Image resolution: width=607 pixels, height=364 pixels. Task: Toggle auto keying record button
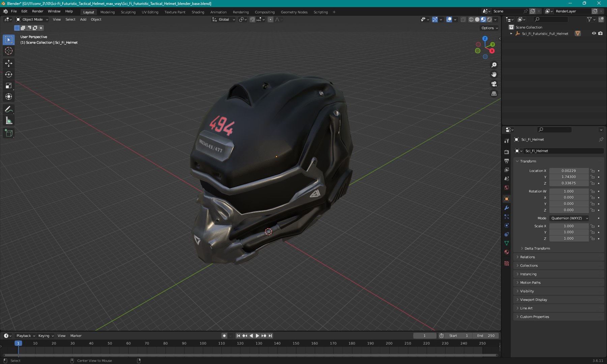224,336
